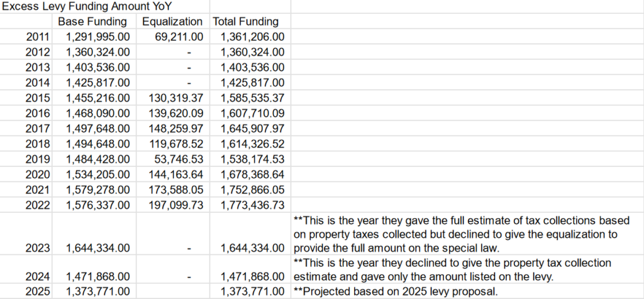Select the year 2011 cell
Screen dimensions: 644x299
(38, 37)
